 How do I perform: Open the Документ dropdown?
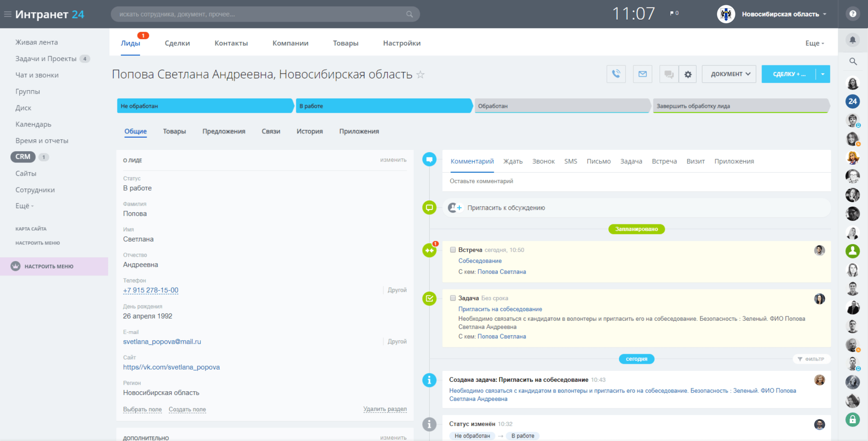click(729, 74)
